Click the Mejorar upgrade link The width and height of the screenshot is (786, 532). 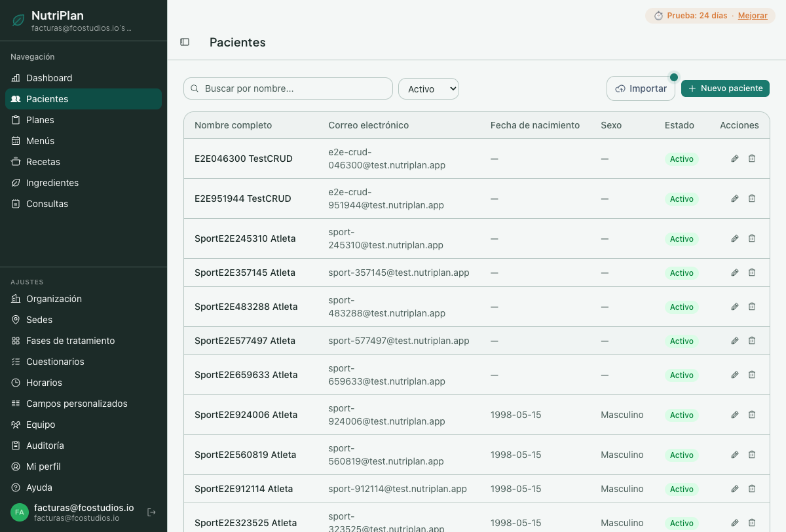(753, 16)
